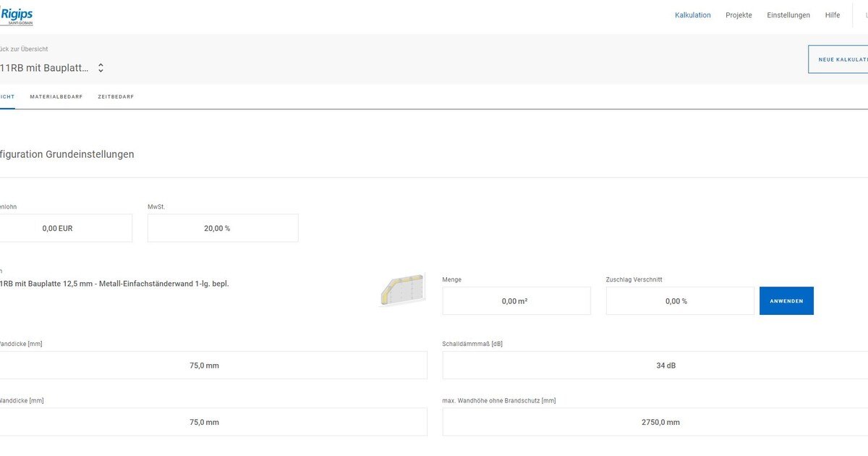Open Einstellungen from the top navigation
868x456 pixels.
point(788,15)
